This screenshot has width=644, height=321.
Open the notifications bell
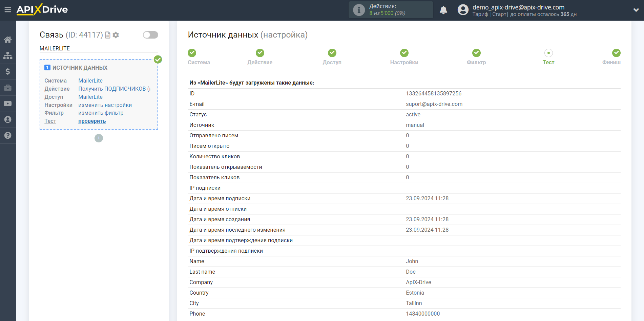pos(443,10)
